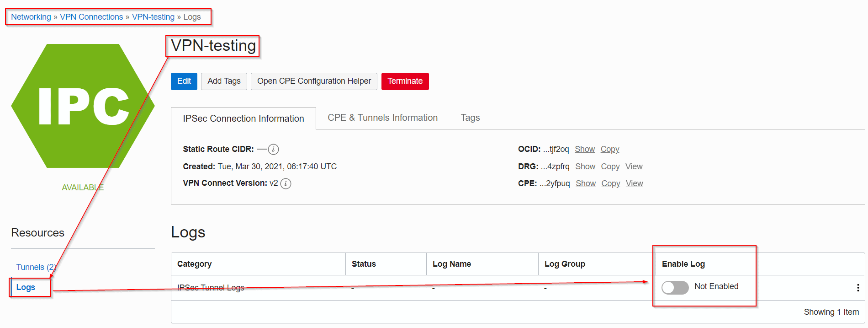868x328 pixels.
Task: Open the IPSec Tunnel Logs actions menu
Action: [x=857, y=288]
